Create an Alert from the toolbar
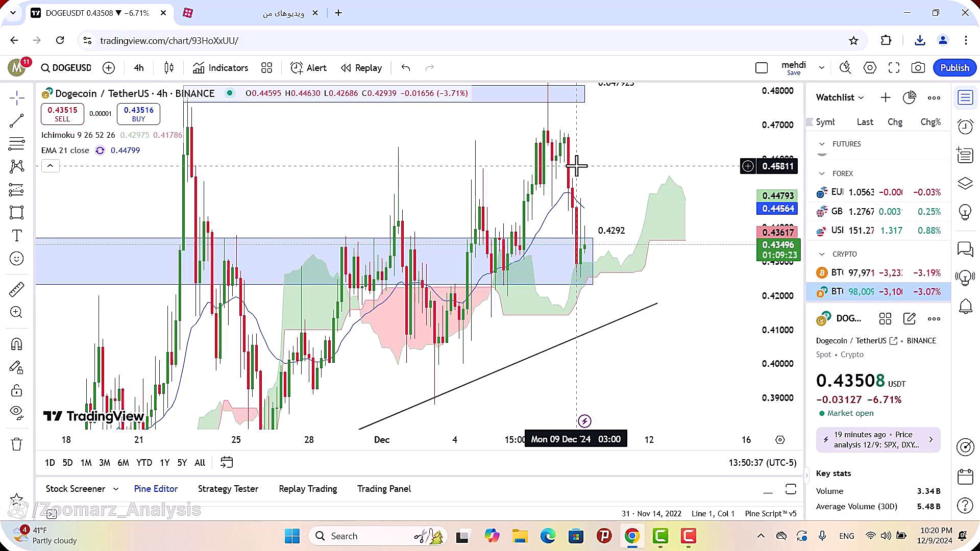 tap(308, 68)
